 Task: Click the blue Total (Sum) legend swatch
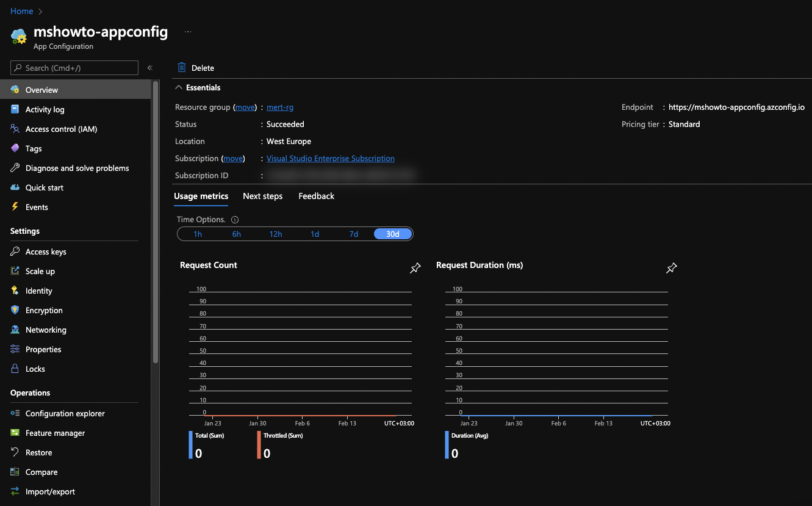191,445
